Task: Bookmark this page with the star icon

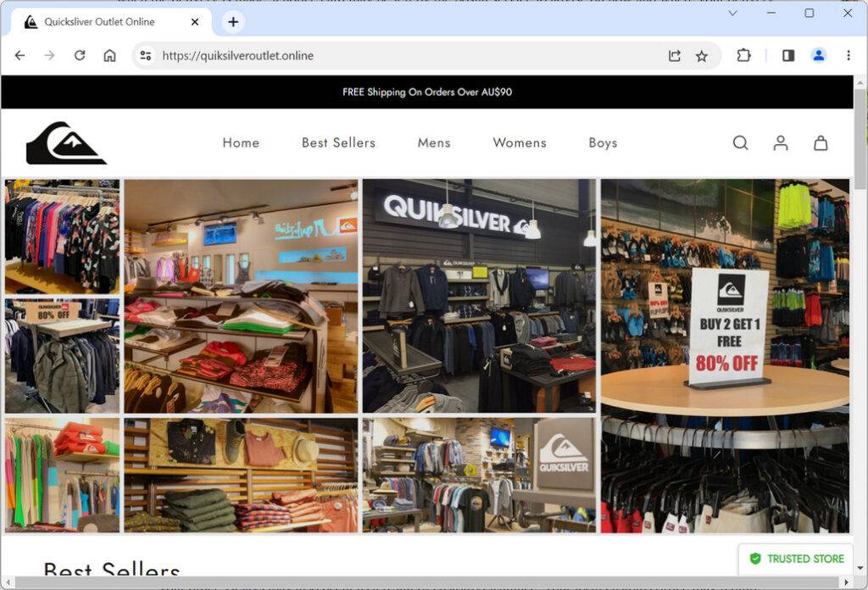Action: (x=701, y=55)
